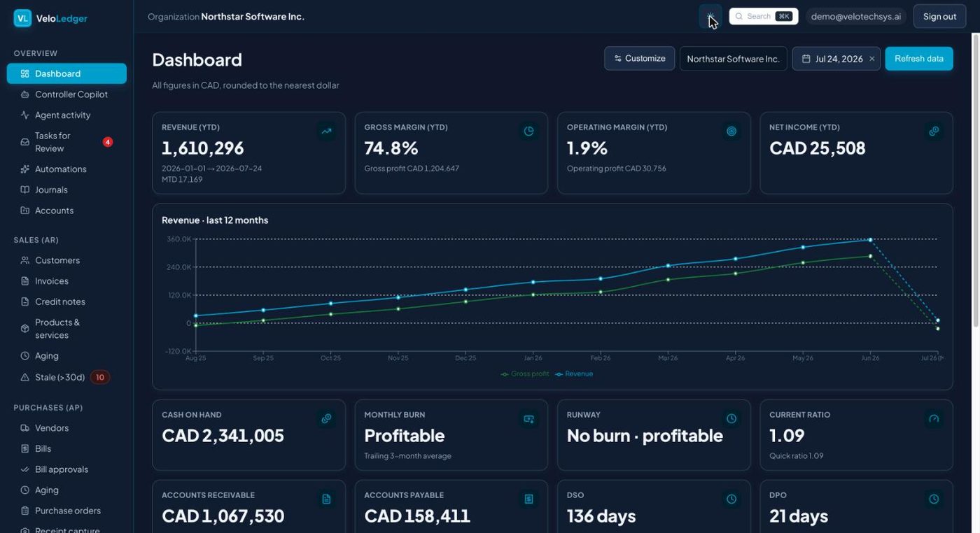This screenshot has width=980, height=533.
Task: Open Aging under Sales (AR)
Action: 66,355
